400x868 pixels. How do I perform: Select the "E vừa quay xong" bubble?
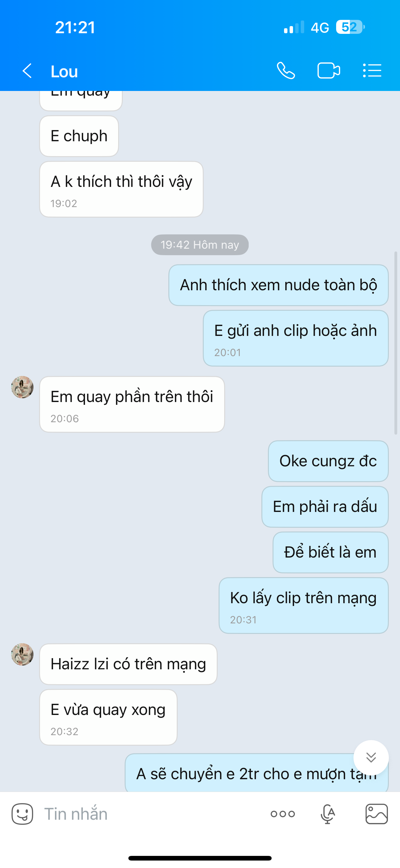tap(109, 717)
